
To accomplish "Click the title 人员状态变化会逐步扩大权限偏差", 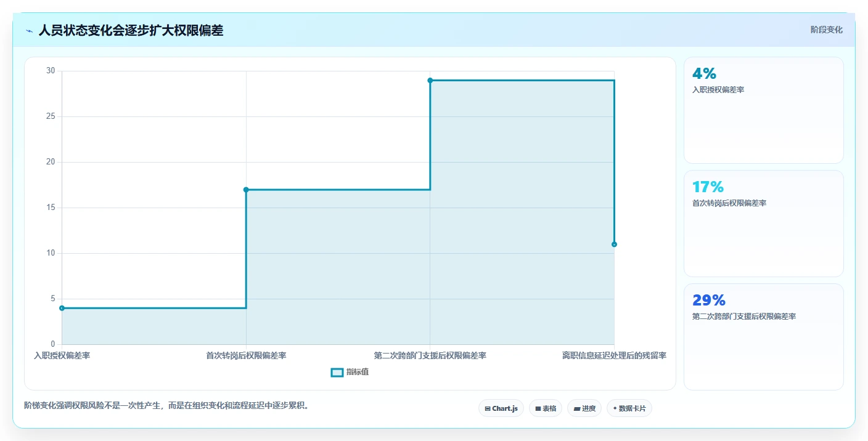I will click(131, 31).
